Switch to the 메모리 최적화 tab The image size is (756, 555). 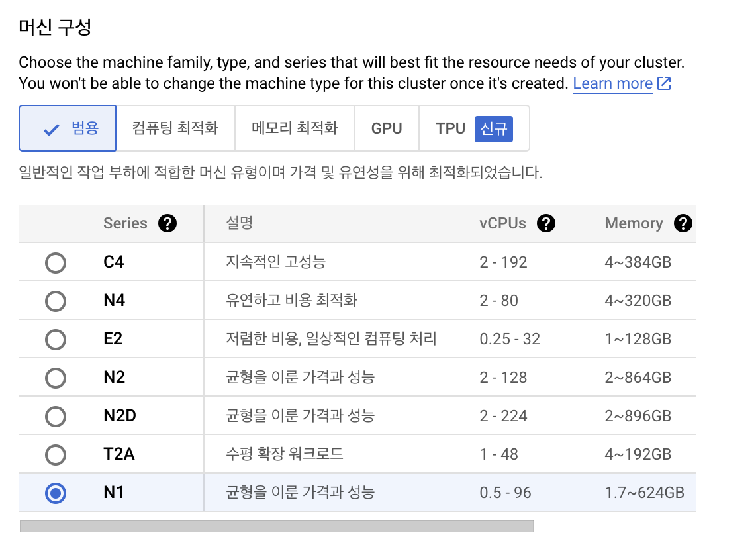[295, 128]
